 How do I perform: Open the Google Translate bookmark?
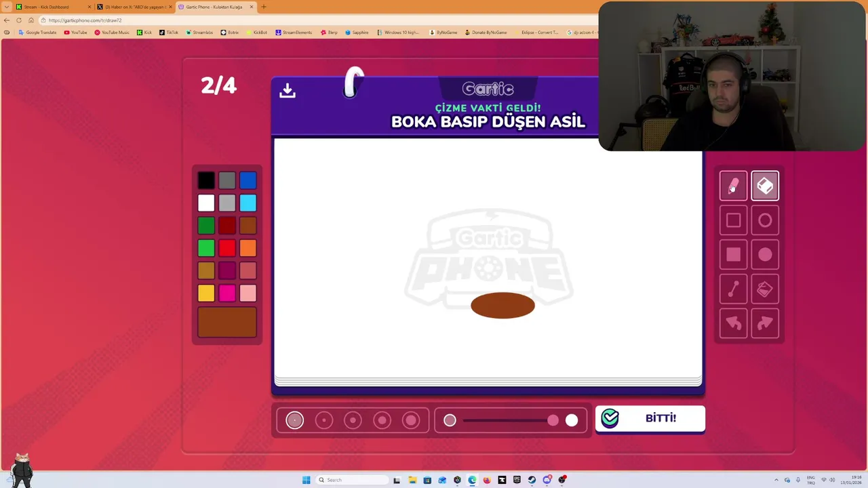(37, 33)
